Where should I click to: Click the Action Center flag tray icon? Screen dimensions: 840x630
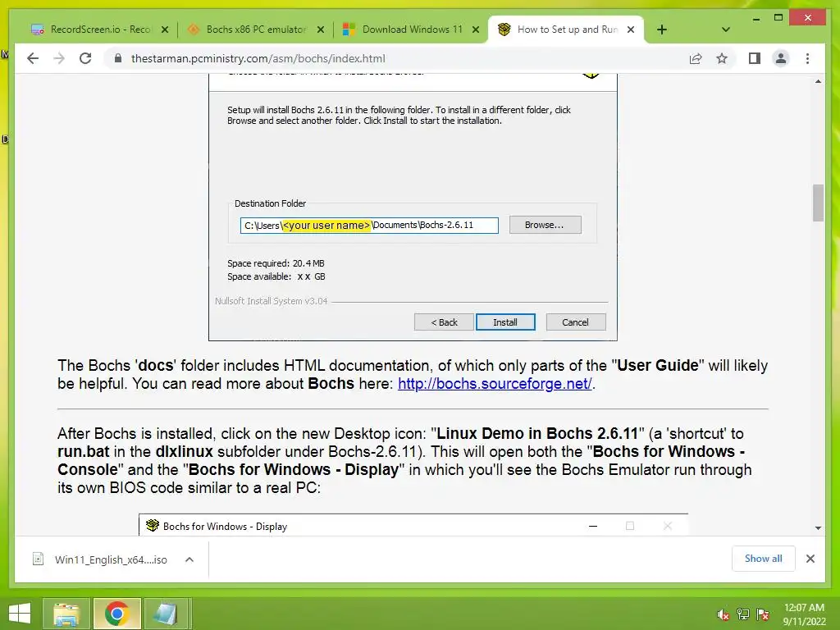click(763, 614)
